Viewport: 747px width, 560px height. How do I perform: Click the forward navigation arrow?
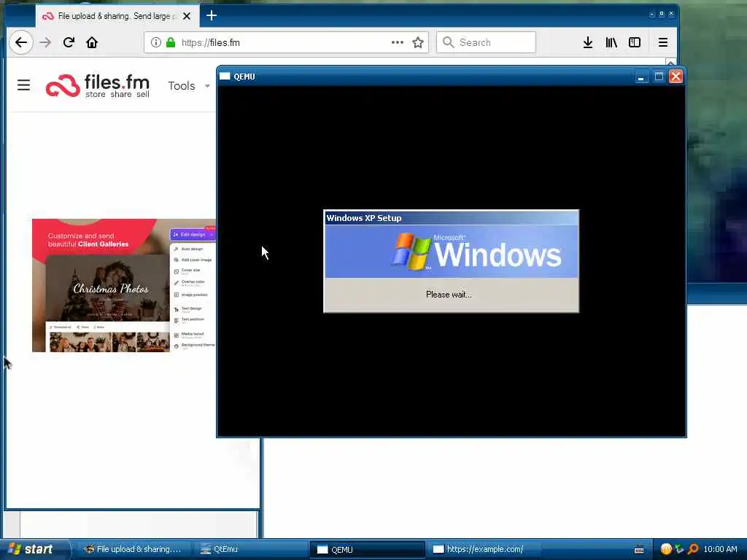pos(45,42)
